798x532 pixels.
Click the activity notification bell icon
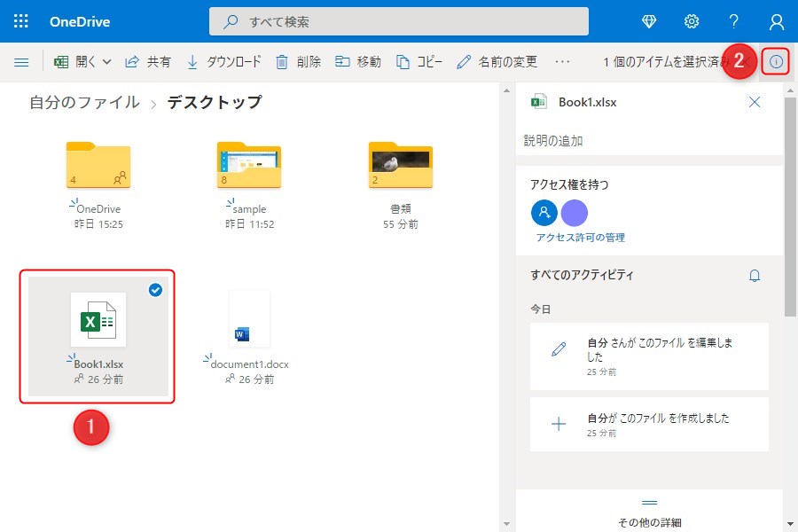(x=755, y=276)
